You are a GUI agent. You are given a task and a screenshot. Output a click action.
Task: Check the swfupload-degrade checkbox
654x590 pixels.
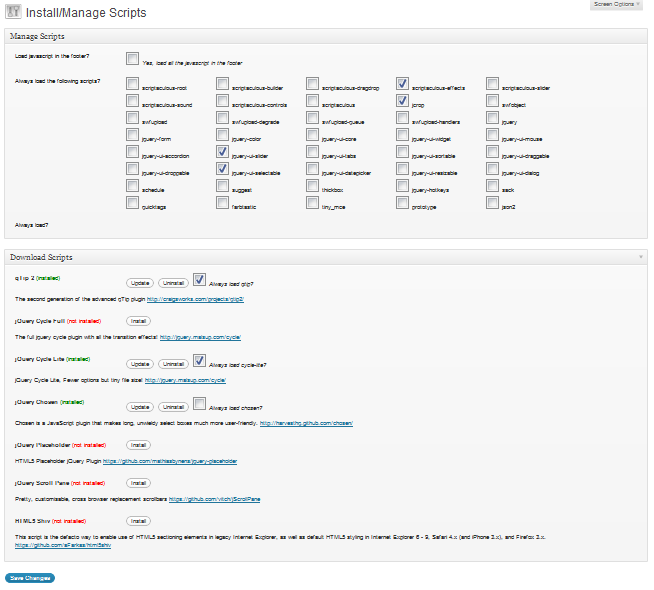[222, 118]
